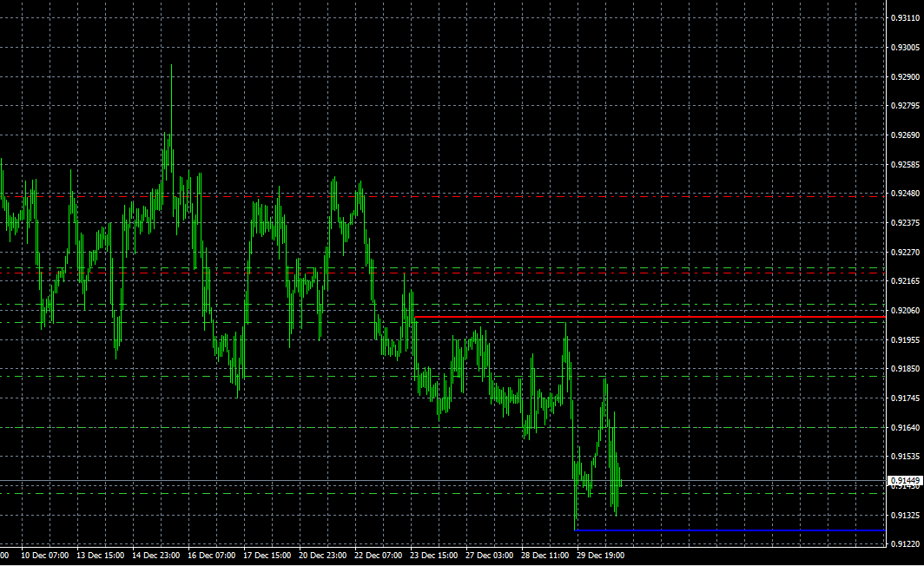Click the 0.92375 price axis label
The width and height of the screenshot is (924, 566).
click(905, 222)
